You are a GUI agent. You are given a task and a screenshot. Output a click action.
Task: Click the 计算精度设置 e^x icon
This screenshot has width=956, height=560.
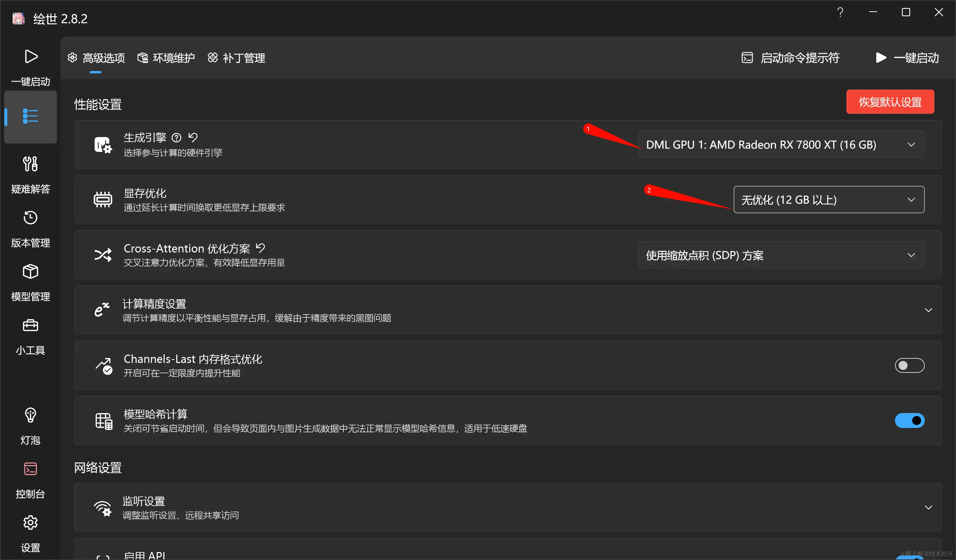pos(102,310)
